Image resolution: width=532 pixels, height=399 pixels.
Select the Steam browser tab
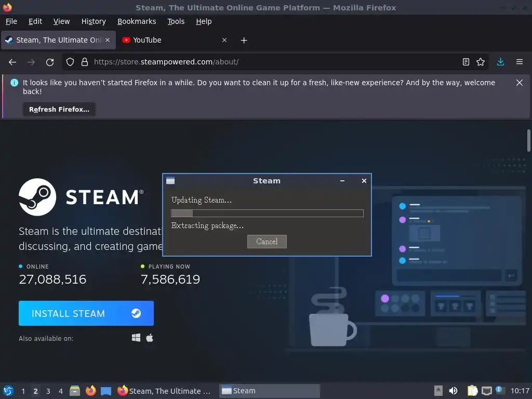click(x=59, y=40)
